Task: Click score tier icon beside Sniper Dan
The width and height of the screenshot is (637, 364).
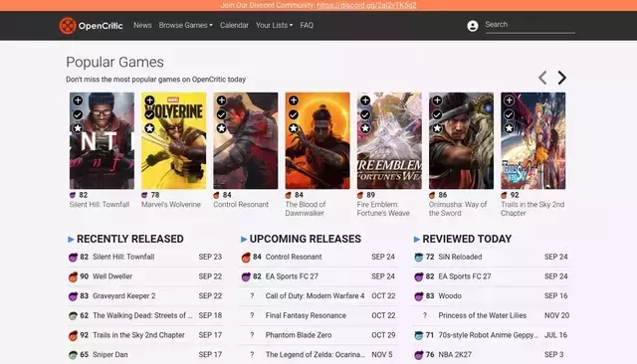Action: point(73,355)
